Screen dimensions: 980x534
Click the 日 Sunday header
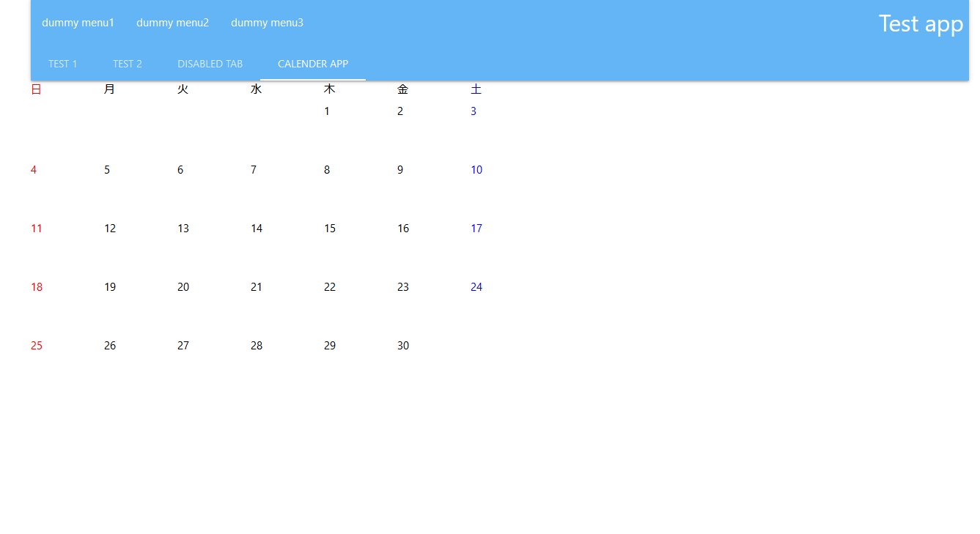[x=36, y=89]
